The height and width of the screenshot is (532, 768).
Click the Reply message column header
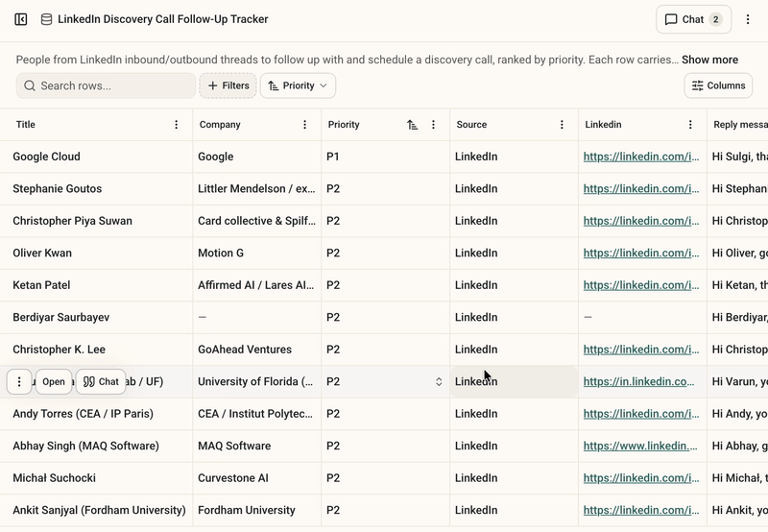(739, 125)
